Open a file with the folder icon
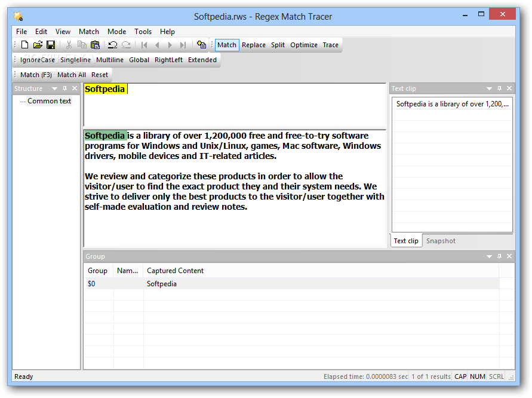Screen dimensions: 532x398 (x=38, y=45)
